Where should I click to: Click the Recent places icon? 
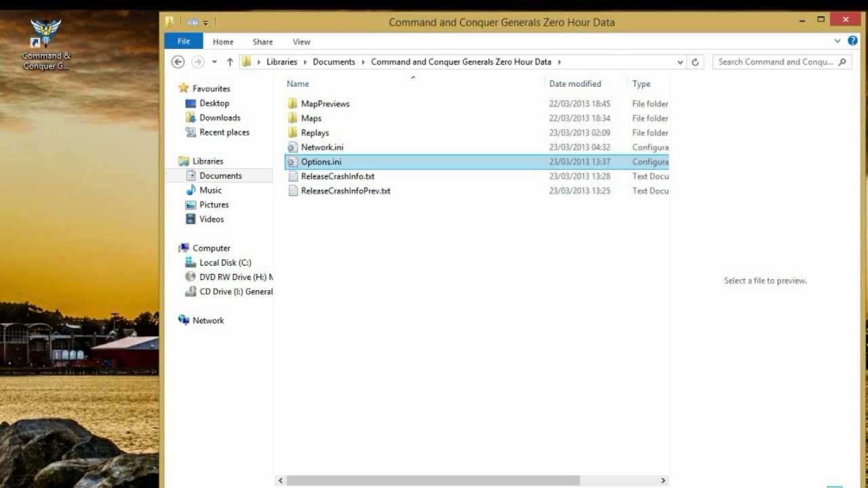coord(191,132)
